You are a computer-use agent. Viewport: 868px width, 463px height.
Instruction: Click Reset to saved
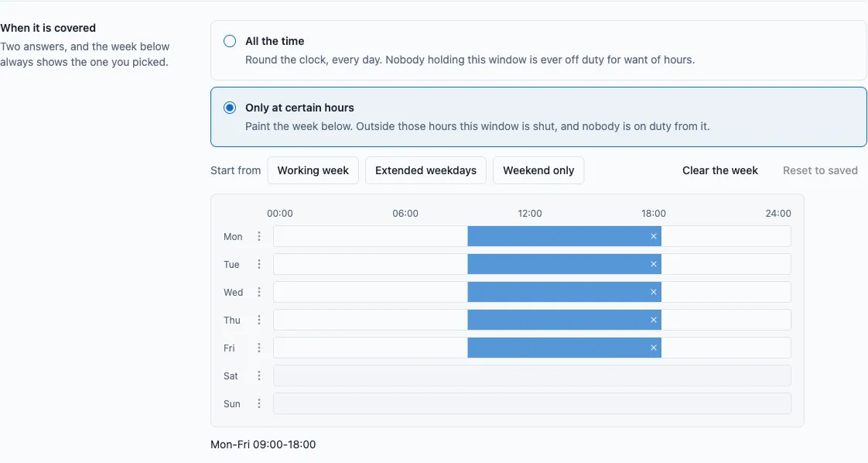coord(820,170)
